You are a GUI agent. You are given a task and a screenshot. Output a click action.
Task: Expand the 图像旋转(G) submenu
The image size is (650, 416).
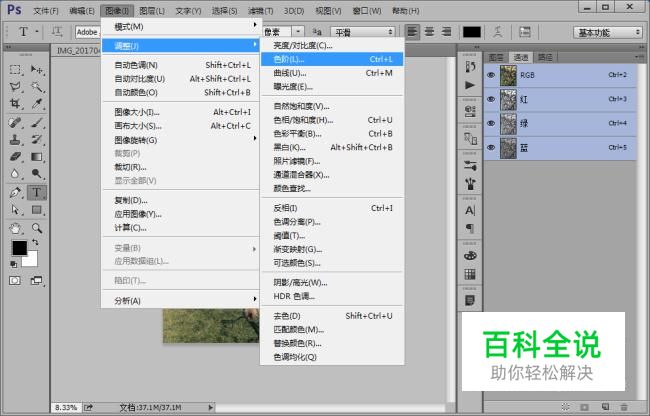click(x=180, y=140)
